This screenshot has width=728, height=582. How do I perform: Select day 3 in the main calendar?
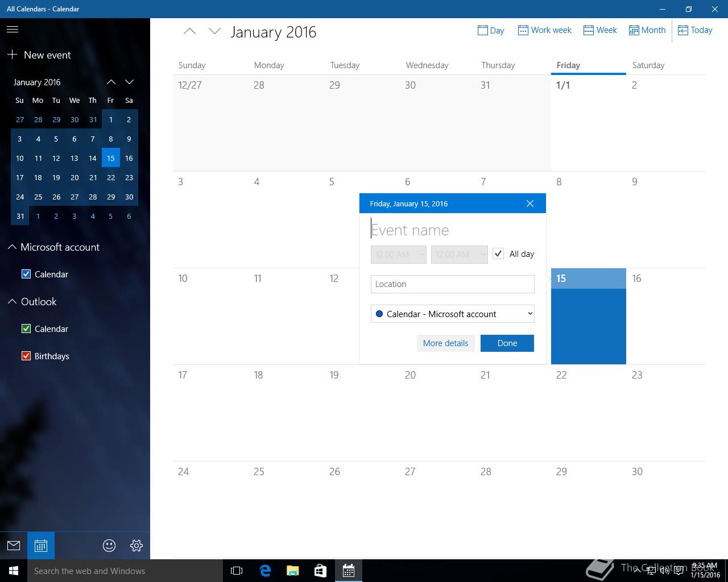click(210, 219)
